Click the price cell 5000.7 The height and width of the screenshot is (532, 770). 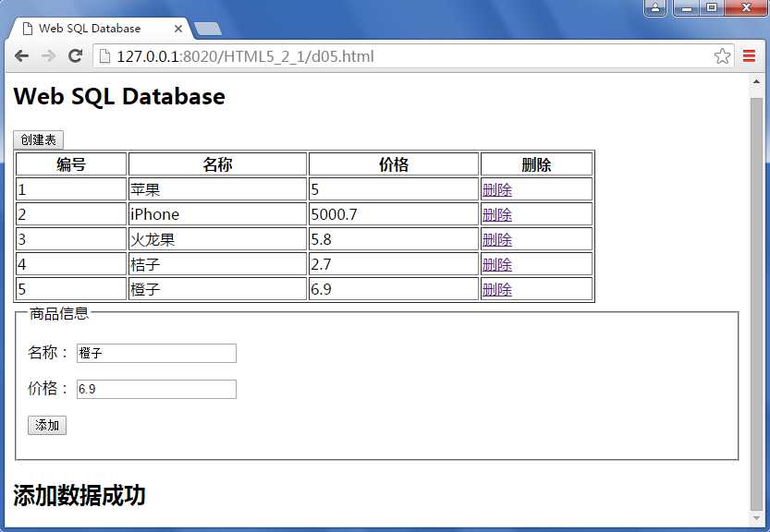(x=394, y=214)
